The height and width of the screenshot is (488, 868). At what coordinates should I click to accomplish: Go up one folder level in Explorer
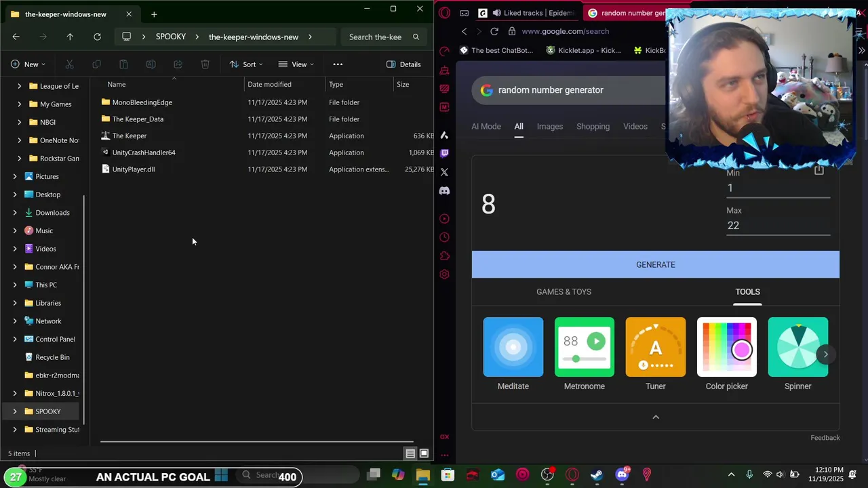(x=70, y=37)
